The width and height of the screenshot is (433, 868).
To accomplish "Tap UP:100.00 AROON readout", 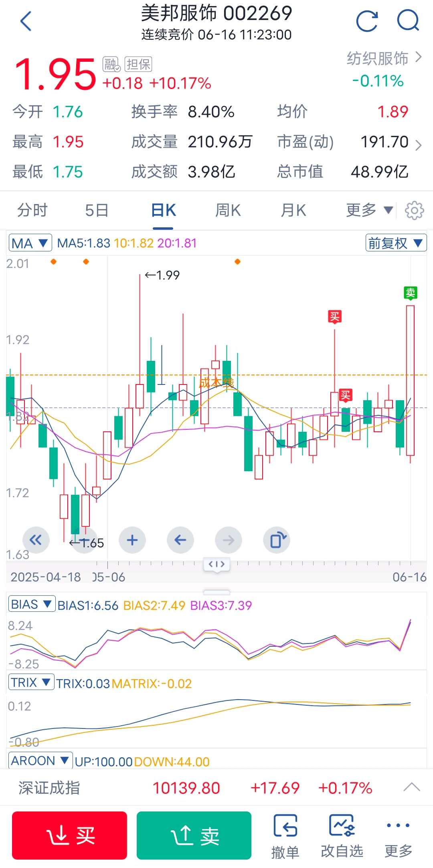I will (103, 762).
